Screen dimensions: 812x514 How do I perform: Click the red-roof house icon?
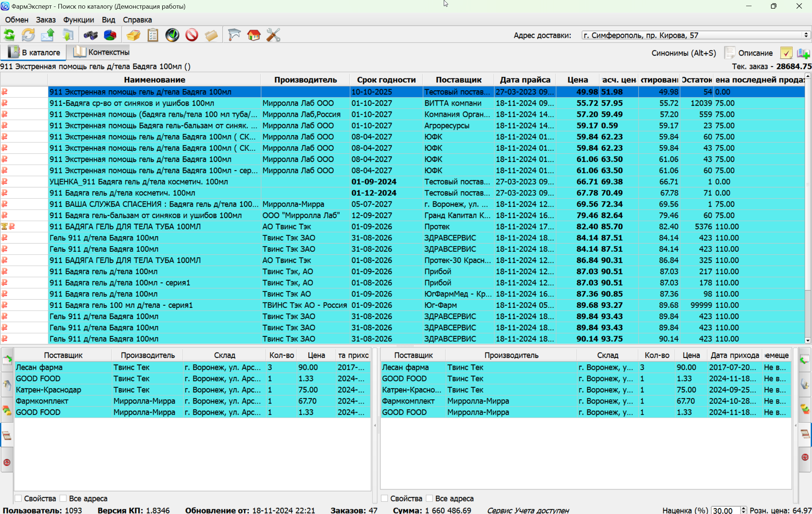tap(254, 35)
